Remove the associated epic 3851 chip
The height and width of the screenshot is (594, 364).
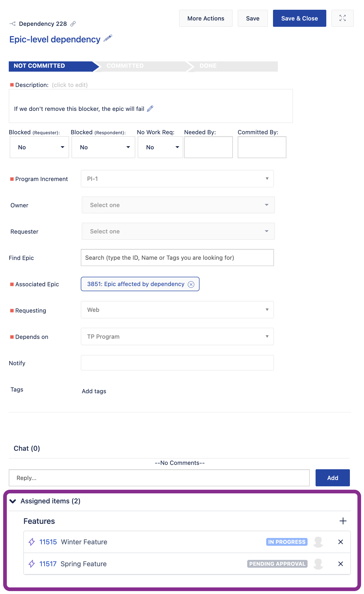[x=191, y=284]
